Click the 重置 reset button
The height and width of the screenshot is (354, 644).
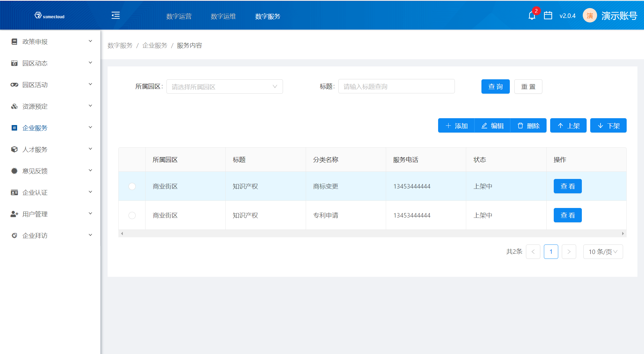(528, 86)
